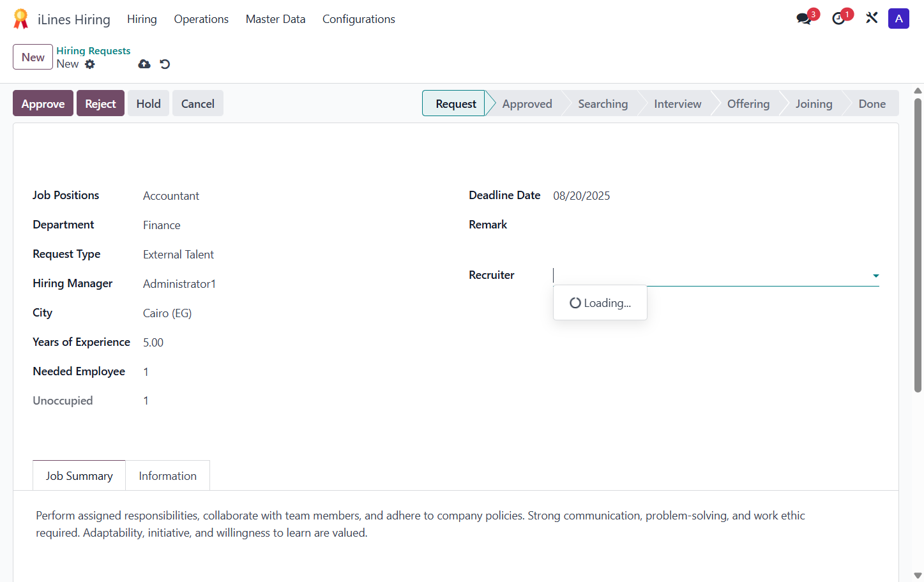This screenshot has height=582, width=924.
Task: Open the activities clock icon
Action: coord(839,19)
